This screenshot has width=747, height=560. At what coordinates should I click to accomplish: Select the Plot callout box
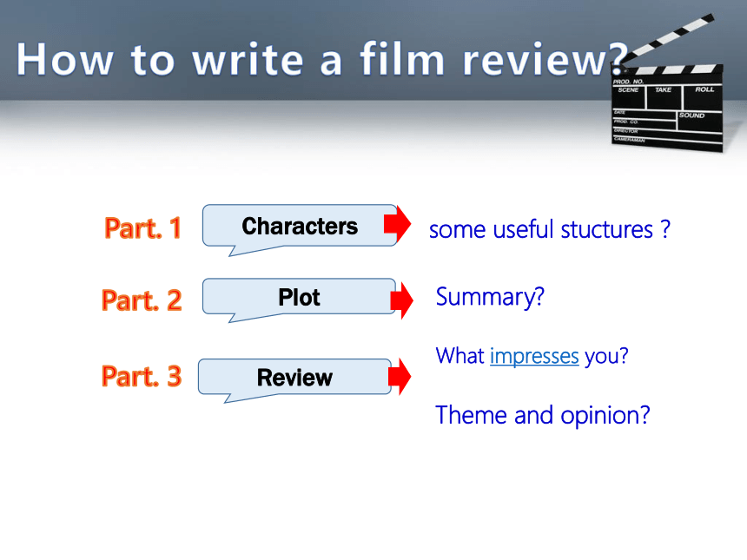point(299,300)
